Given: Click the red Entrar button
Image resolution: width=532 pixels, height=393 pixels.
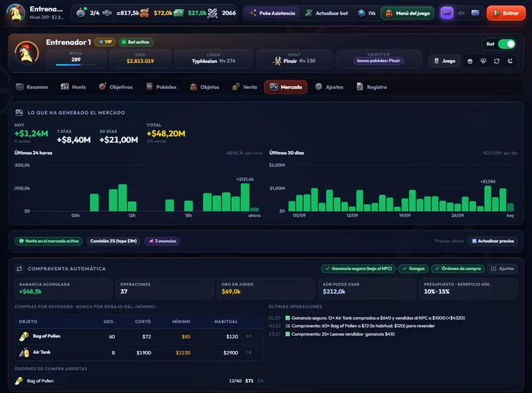Looking at the screenshot, I should click(x=506, y=13).
